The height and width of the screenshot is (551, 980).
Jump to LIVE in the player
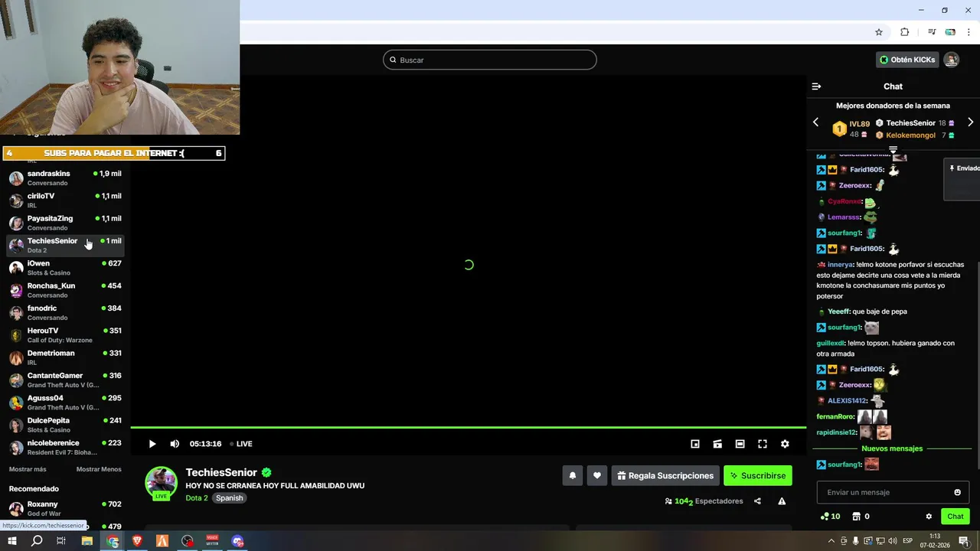[x=242, y=444]
